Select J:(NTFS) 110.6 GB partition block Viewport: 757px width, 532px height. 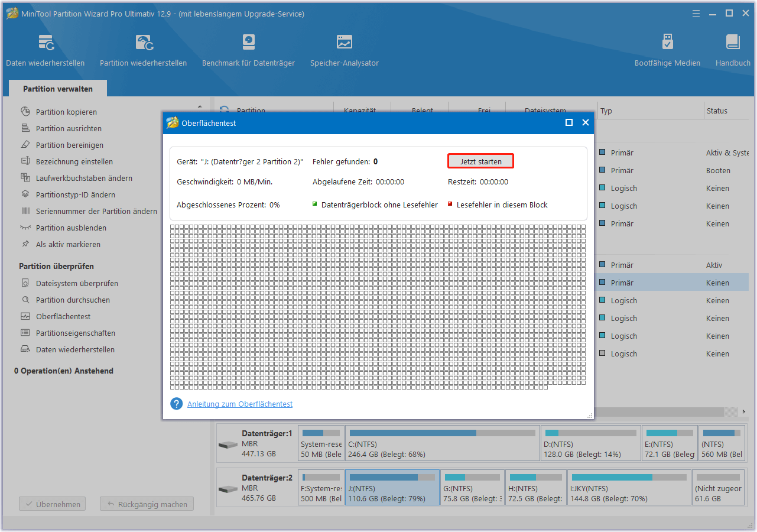tap(392, 488)
